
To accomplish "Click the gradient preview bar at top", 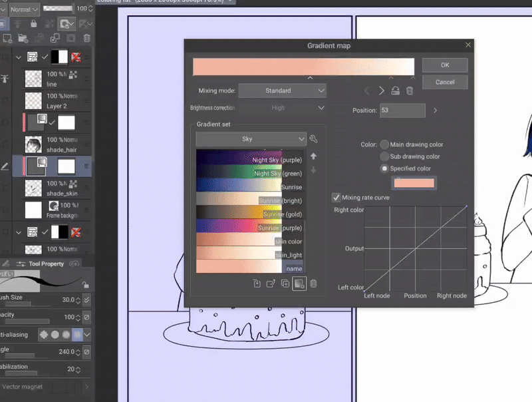I will point(303,67).
